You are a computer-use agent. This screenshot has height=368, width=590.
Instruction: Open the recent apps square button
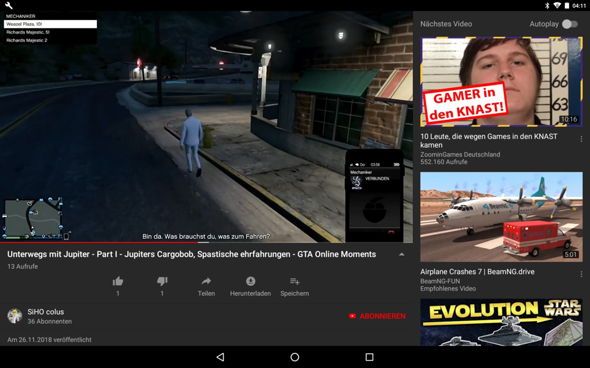(370, 357)
